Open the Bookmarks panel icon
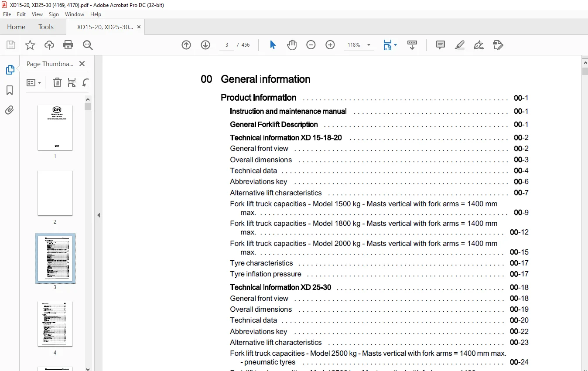 (x=10, y=90)
